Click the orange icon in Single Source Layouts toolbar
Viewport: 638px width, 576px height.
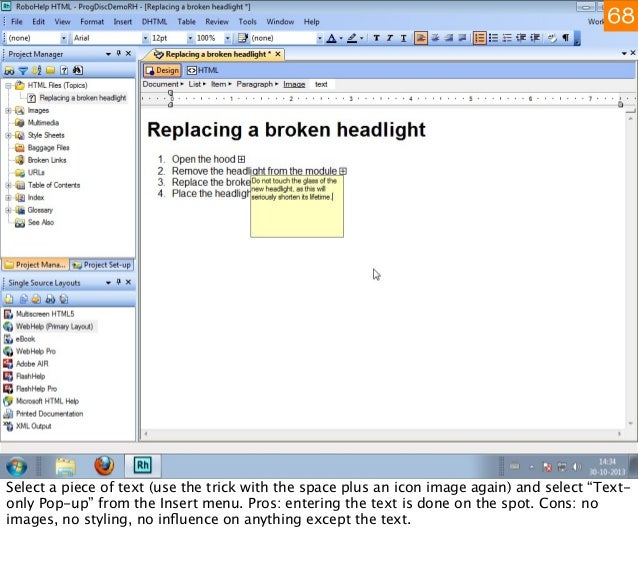click(x=36, y=299)
